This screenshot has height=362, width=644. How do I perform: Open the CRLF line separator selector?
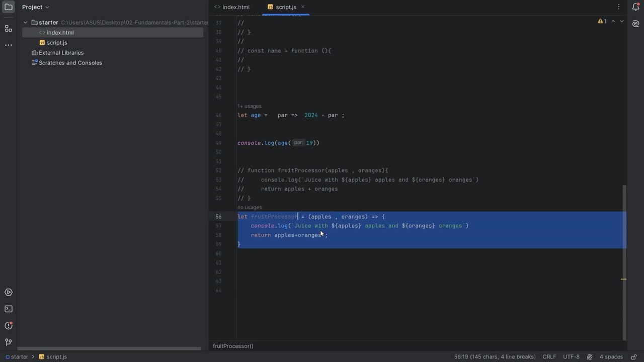tap(549, 356)
